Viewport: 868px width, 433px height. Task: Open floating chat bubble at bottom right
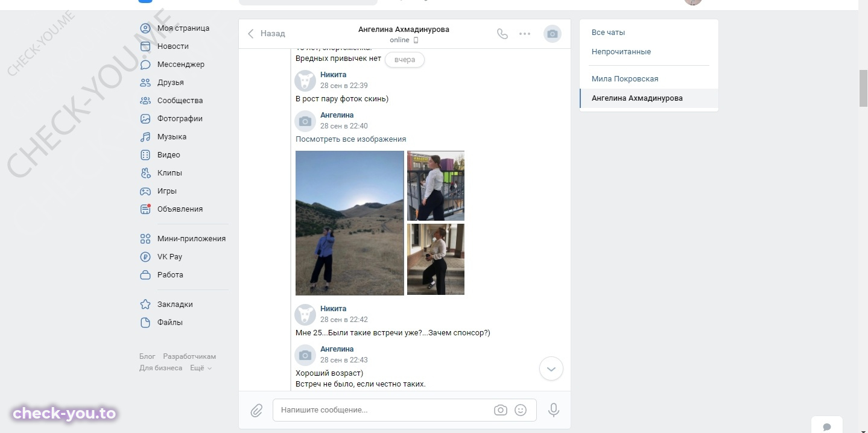pyautogui.click(x=826, y=426)
